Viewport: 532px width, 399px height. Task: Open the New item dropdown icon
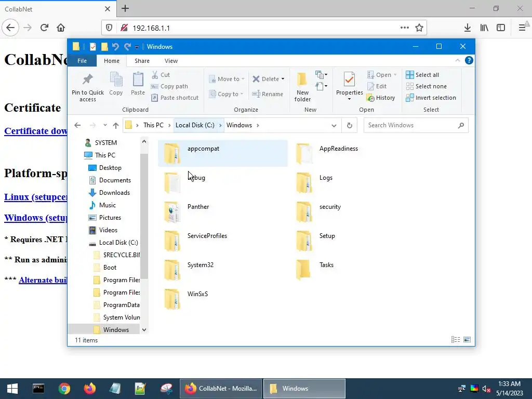321,75
